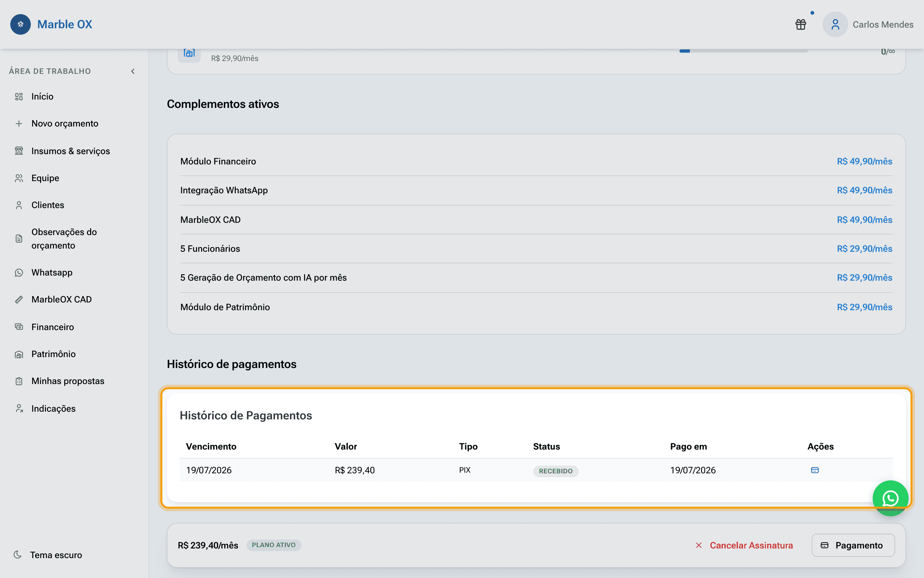Collapse the Área de Trabalho sidebar
Viewport: 924px width, 578px height.
point(133,72)
